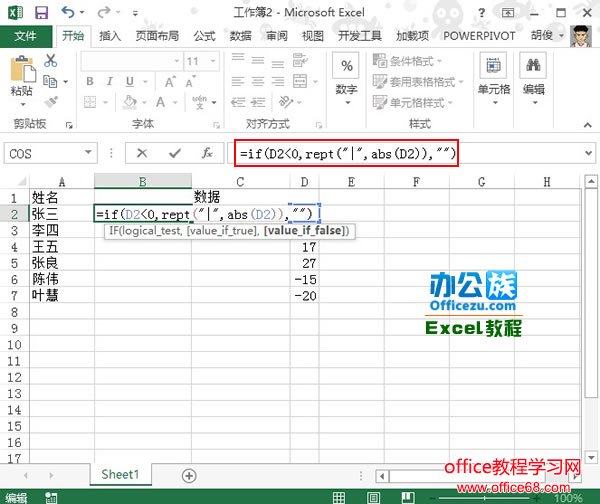This screenshot has width=600, height=504.
Task: Open the 文件 (File) tab
Action: click(x=26, y=36)
